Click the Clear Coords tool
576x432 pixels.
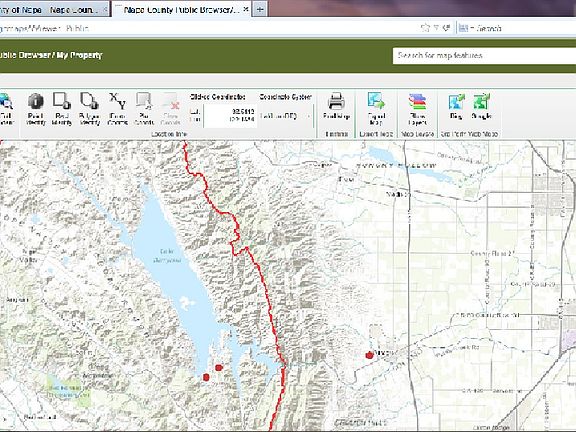tap(170, 109)
